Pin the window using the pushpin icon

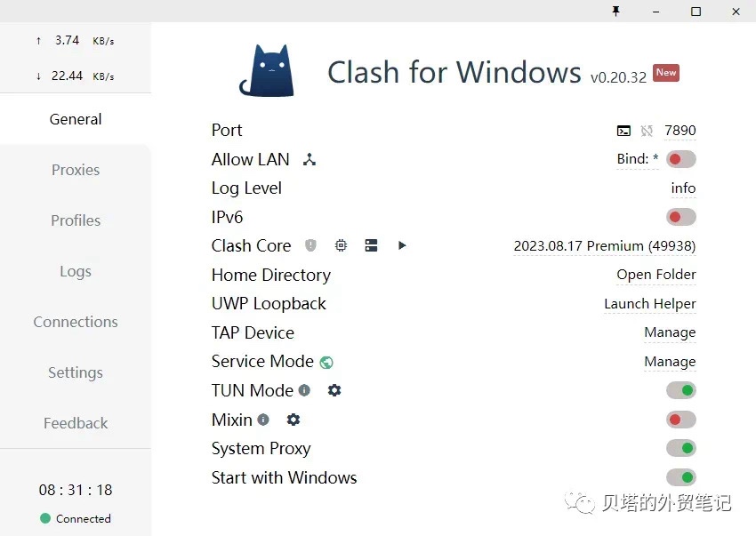click(x=615, y=12)
